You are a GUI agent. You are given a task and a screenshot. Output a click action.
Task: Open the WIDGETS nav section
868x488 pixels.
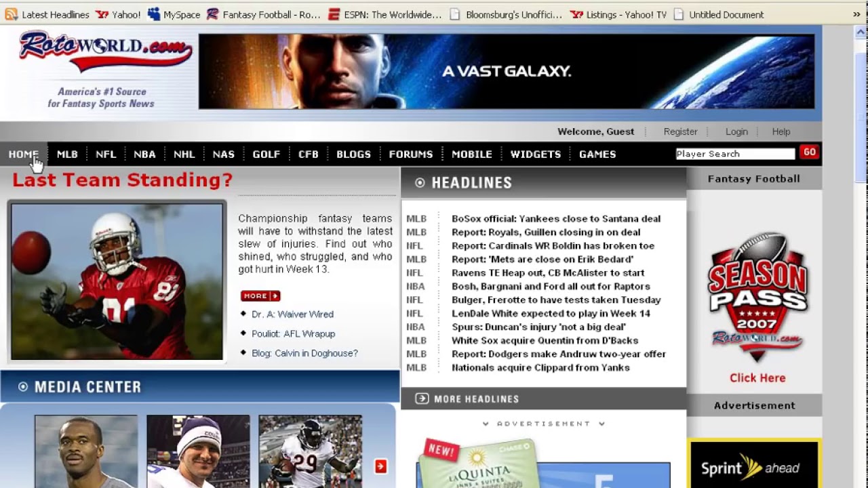coord(536,154)
